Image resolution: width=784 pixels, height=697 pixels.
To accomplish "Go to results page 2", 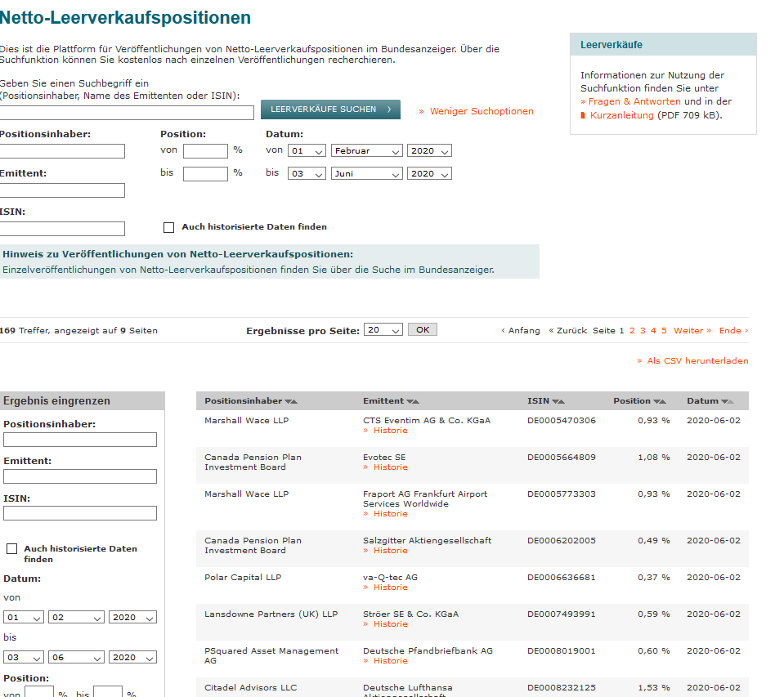I will point(632,331).
